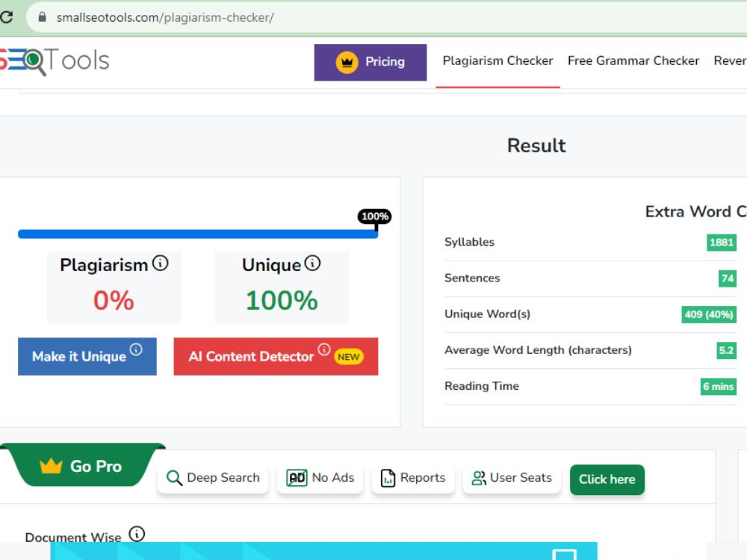The image size is (747, 560).
Task: Click the Reading Time label
Action: point(482,386)
